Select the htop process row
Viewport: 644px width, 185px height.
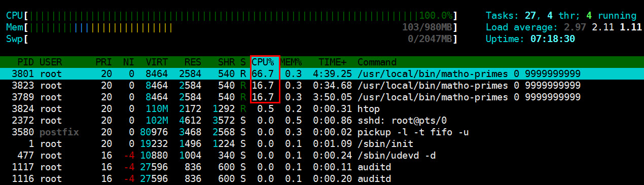pos(322,109)
